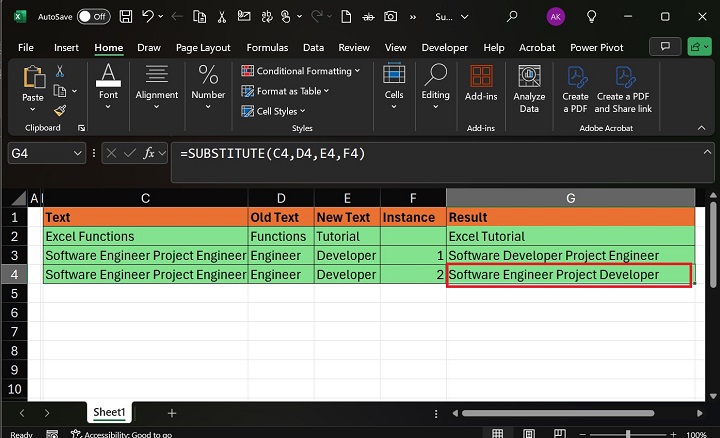Add a new sheet with plus button
This screenshot has width=720, height=438.
[x=172, y=412]
